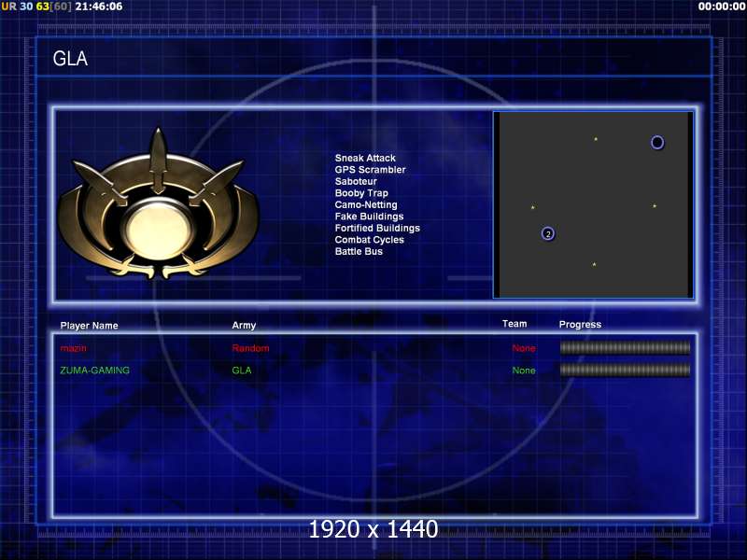The image size is (747, 560).
Task: Click the left supply star on minimap
Action: 532,207
